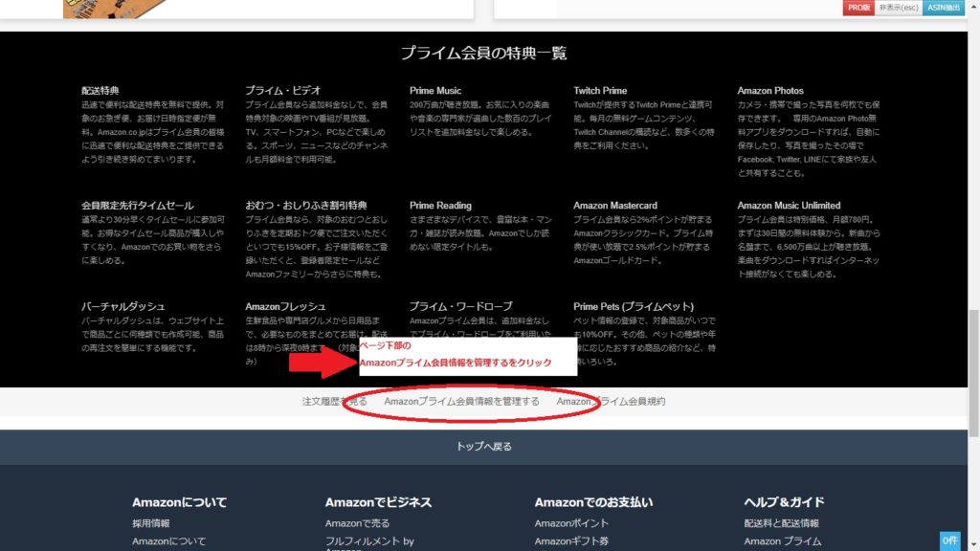Click Prime Pets (プライムペット) heading

(634, 307)
